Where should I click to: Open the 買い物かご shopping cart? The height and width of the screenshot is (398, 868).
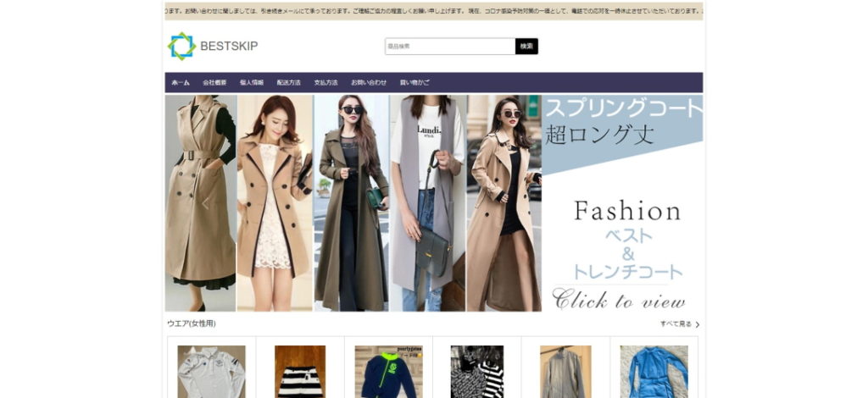coord(415,83)
